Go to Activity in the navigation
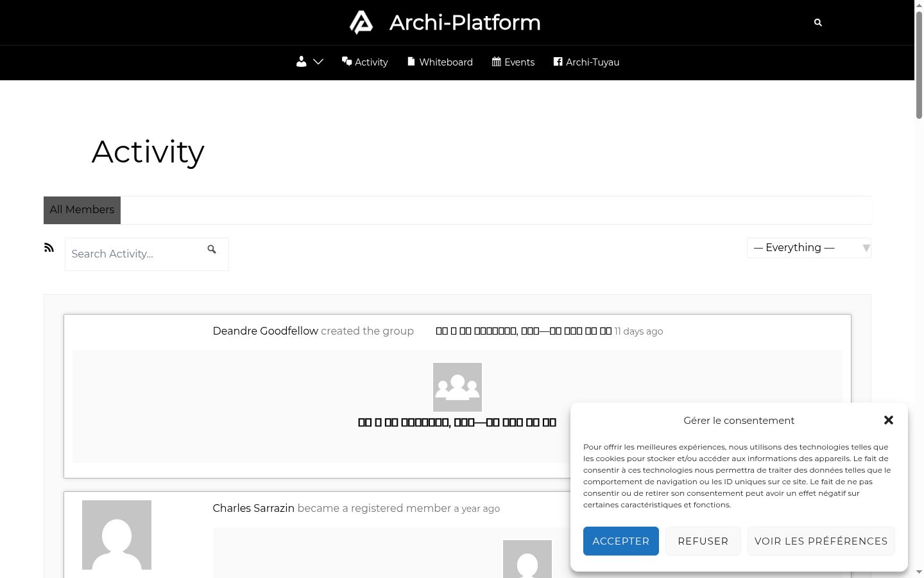This screenshot has width=924, height=578. click(x=365, y=62)
